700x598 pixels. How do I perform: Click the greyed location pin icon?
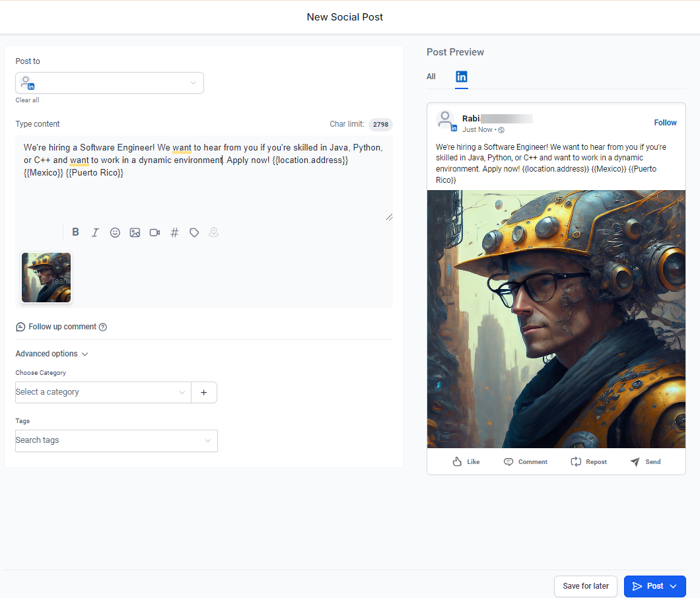tap(214, 232)
